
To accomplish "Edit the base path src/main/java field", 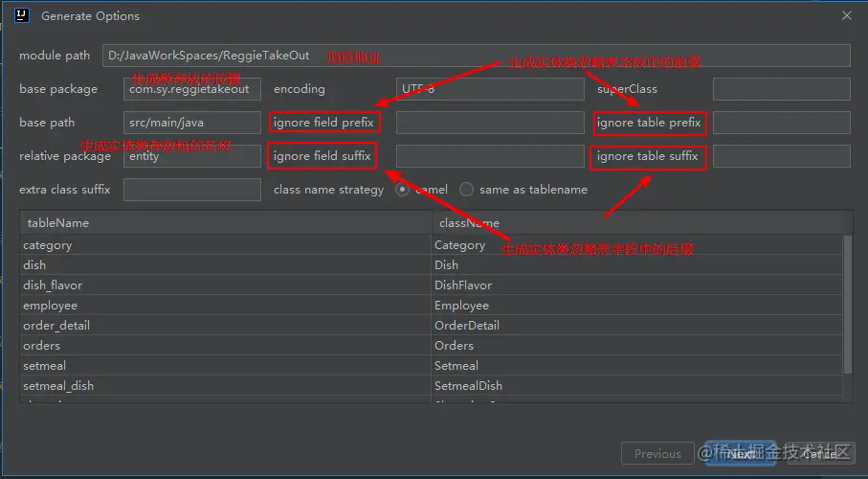I will 192,123.
